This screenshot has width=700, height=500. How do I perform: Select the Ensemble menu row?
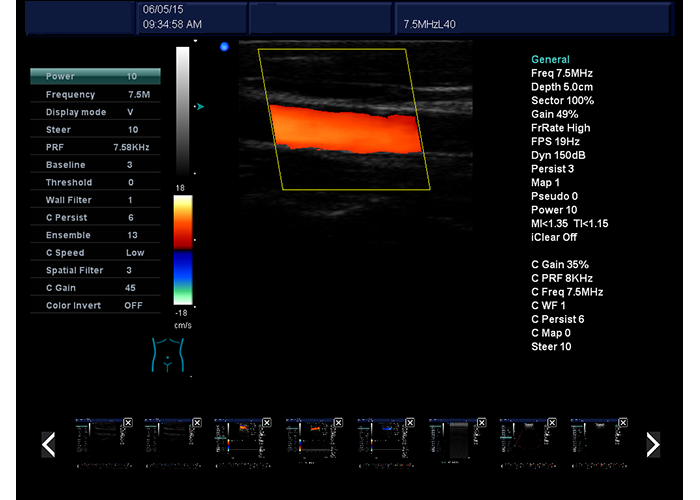[96, 235]
